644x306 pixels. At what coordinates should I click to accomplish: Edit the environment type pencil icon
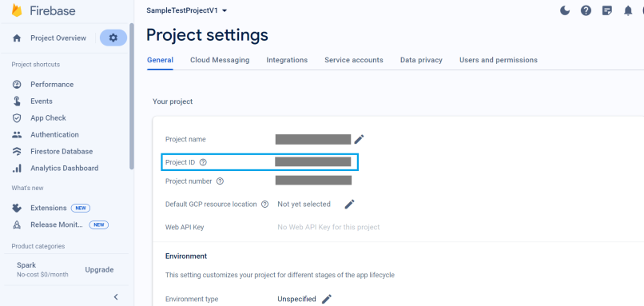pyautogui.click(x=327, y=299)
